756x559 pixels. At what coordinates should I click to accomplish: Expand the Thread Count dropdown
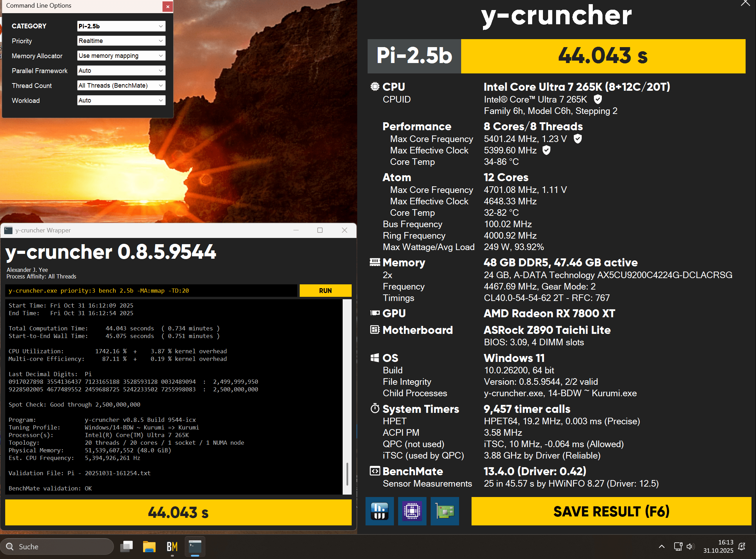coord(121,86)
